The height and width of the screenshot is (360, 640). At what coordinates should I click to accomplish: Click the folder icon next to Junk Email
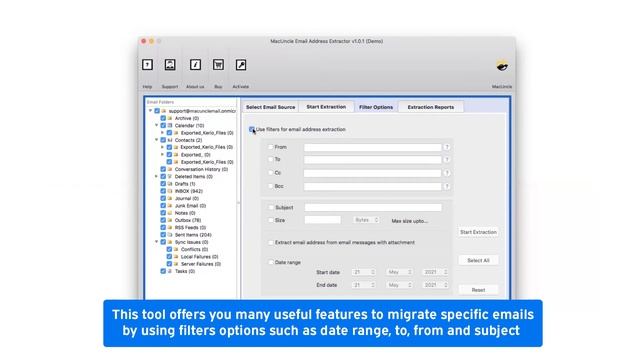point(170,206)
